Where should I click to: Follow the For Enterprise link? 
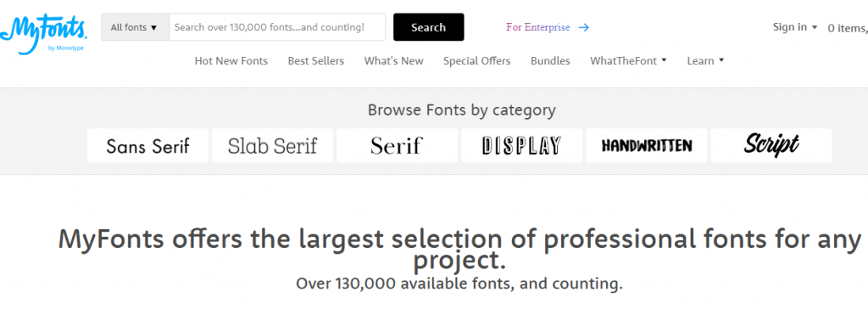537,27
